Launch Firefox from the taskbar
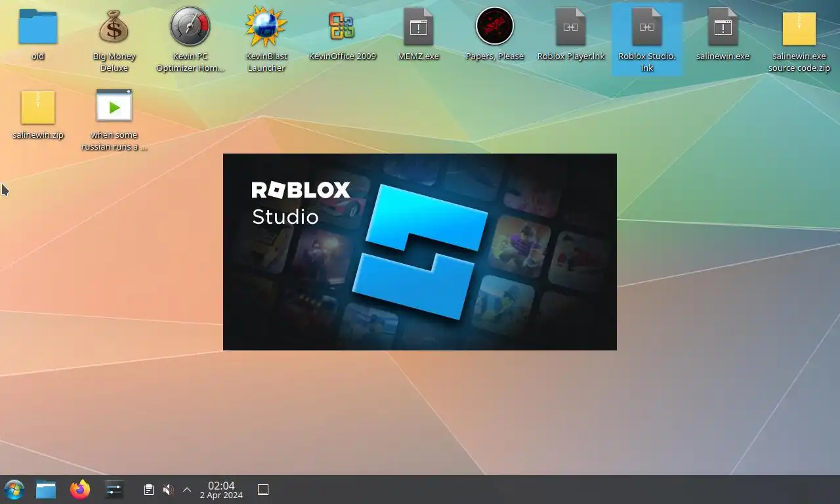Image resolution: width=840 pixels, height=504 pixels. pos(80,490)
